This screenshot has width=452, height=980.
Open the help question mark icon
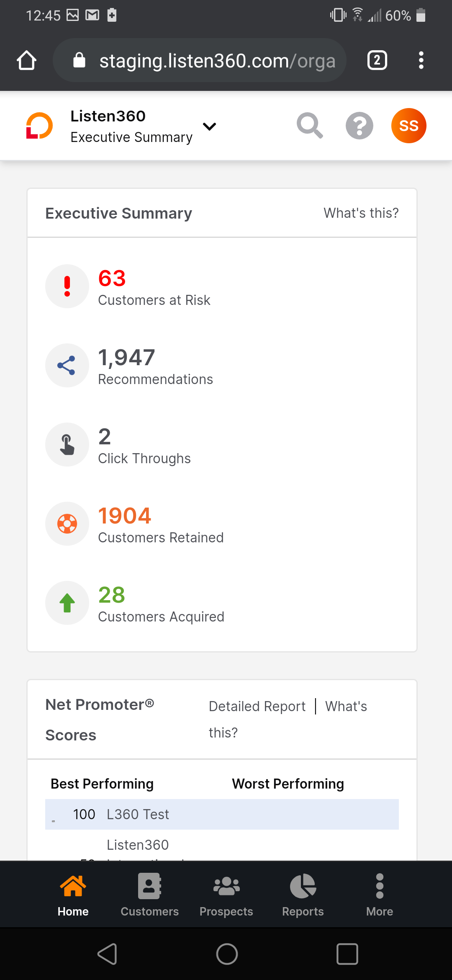click(x=360, y=126)
